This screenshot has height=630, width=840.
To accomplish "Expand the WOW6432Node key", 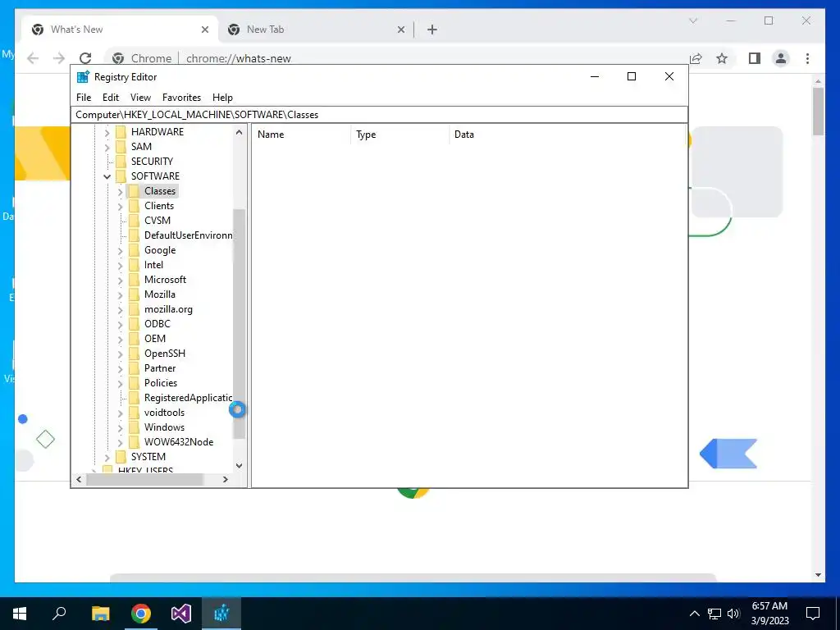I will click(x=121, y=442).
